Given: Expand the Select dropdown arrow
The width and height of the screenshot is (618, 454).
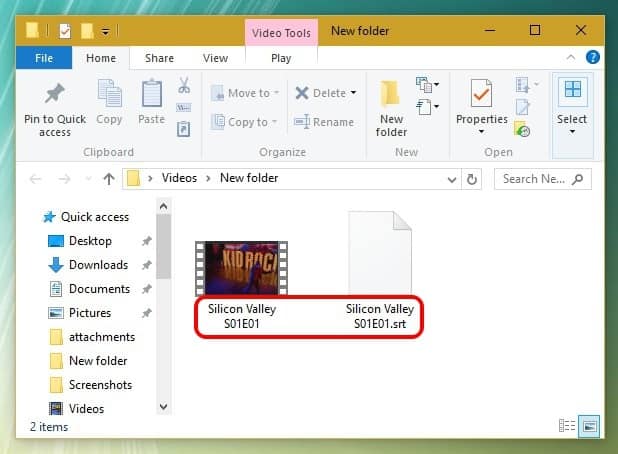Looking at the screenshot, I should click(x=572, y=131).
